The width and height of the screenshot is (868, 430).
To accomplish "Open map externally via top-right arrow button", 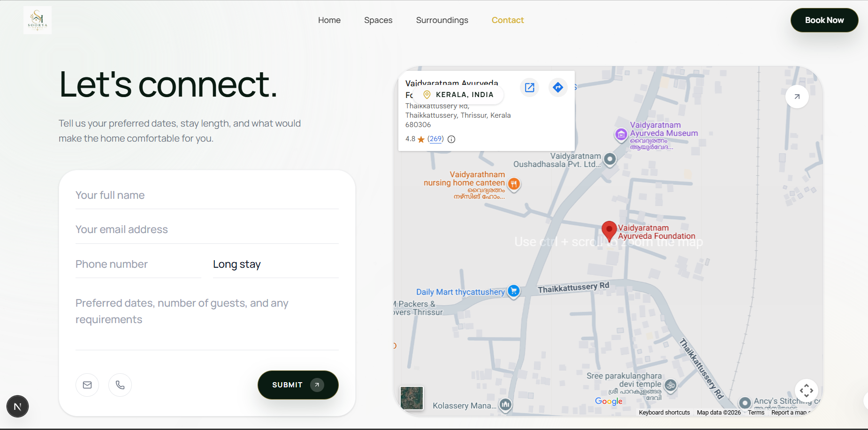I will point(797,97).
